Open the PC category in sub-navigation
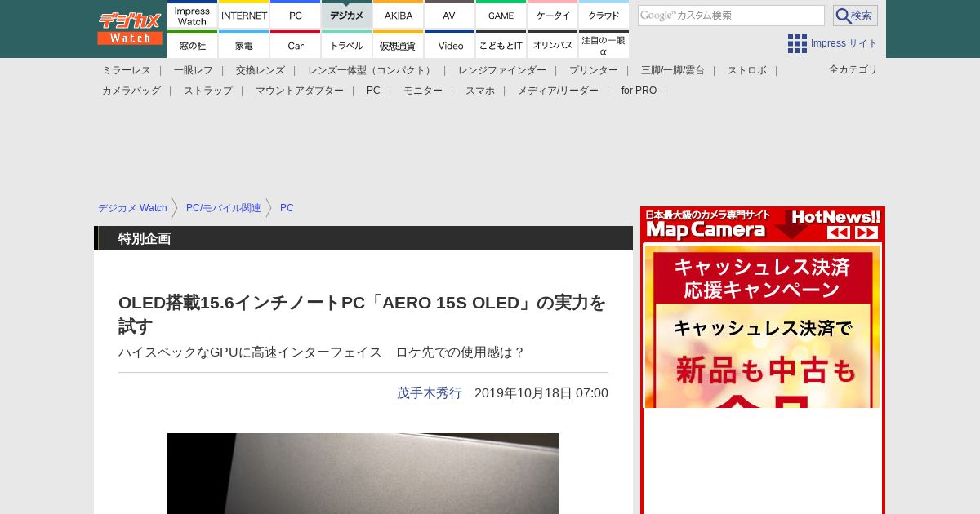The width and height of the screenshot is (980, 514). point(373,91)
